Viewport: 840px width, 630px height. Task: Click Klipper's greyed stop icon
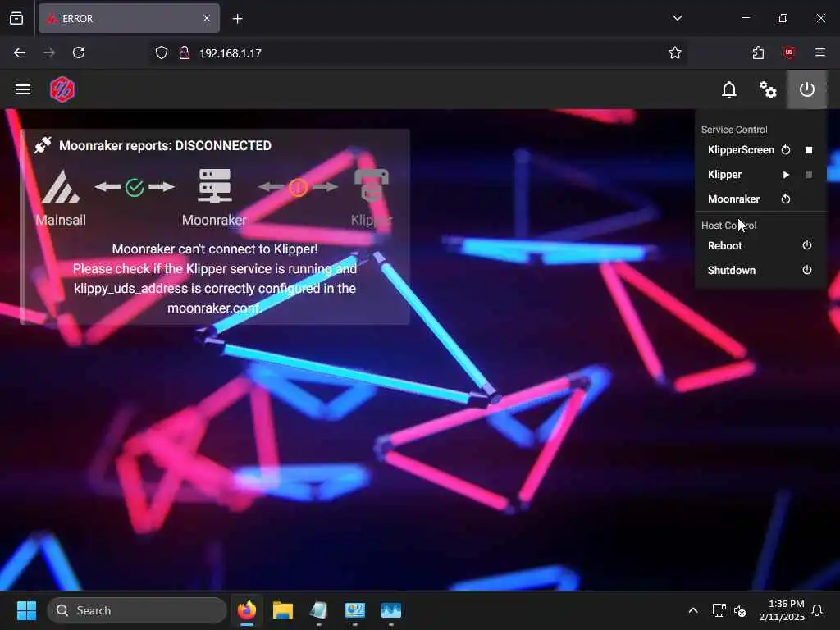[809, 175]
